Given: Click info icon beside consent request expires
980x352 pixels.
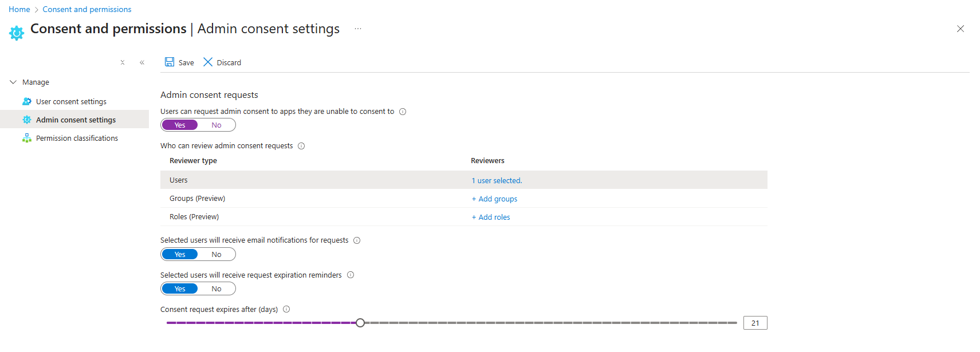Looking at the screenshot, I should tap(286, 310).
